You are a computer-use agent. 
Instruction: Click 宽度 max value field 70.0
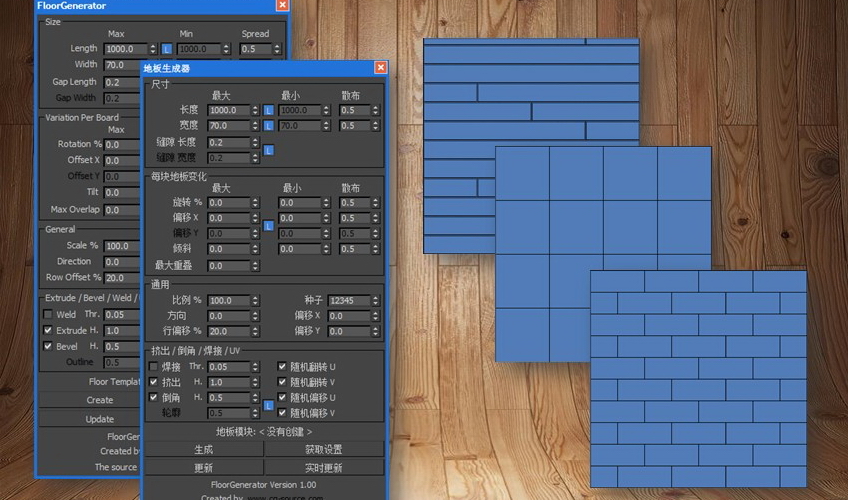click(229, 126)
